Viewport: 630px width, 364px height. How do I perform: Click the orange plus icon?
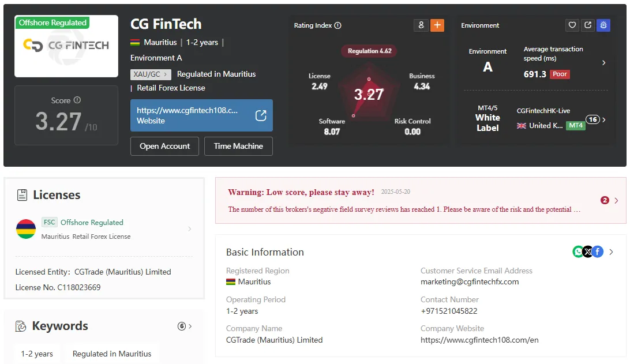(437, 25)
